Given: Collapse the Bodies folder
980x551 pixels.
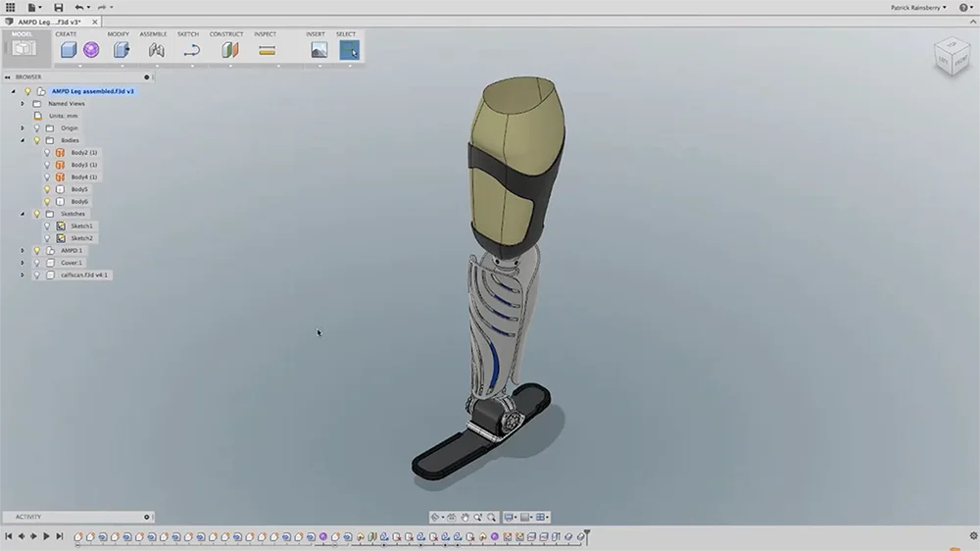Looking at the screenshot, I should tap(23, 140).
